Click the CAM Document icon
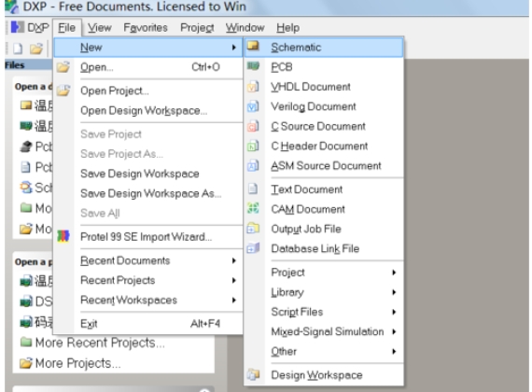This screenshot has height=392, width=532. pos(253,208)
